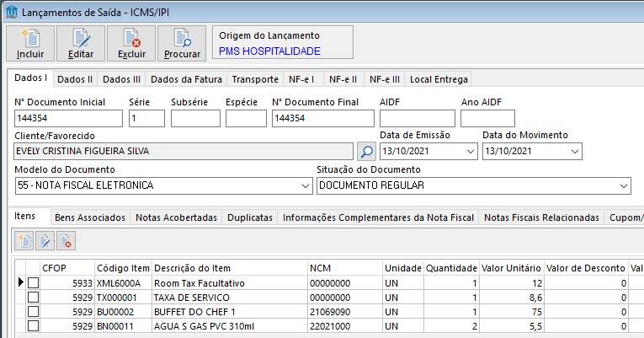Image resolution: width=644 pixels, height=338 pixels.
Task: Select the row indicator arrow for first item
Action: 20,282
